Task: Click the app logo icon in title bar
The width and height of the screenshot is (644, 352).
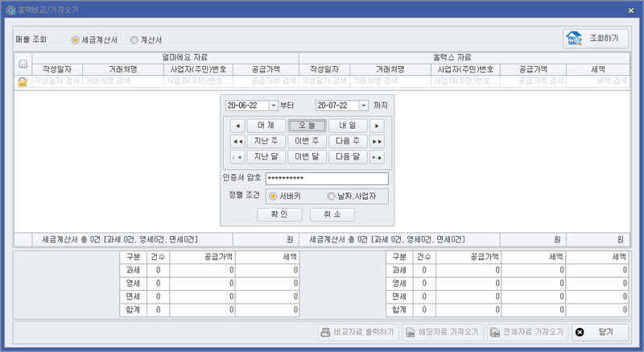Action: point(10,10)
